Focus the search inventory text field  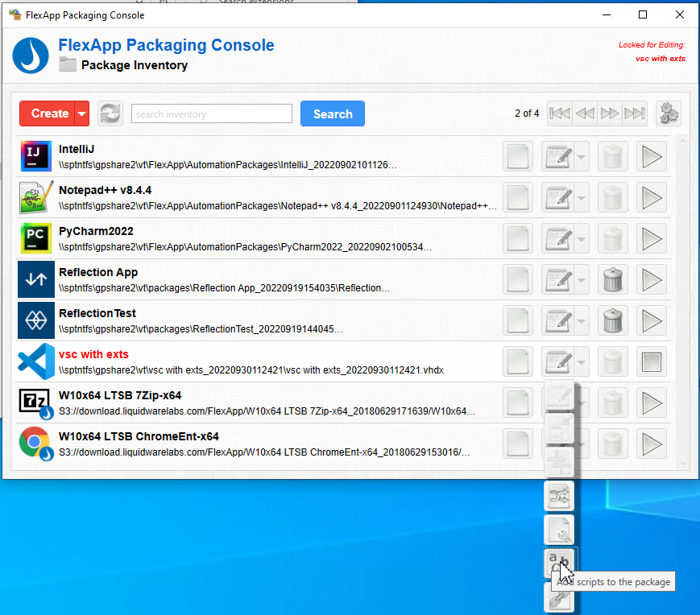(x=212, y=114)
